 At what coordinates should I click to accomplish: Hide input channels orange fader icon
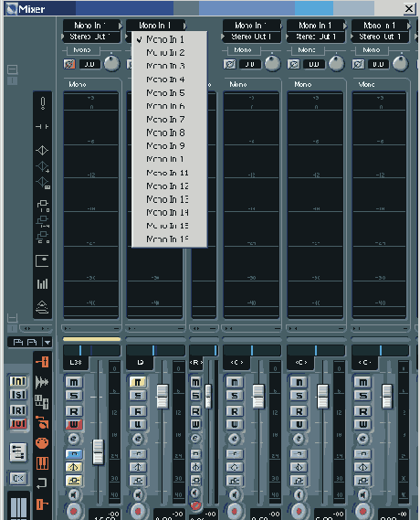[x=42, y=362]
